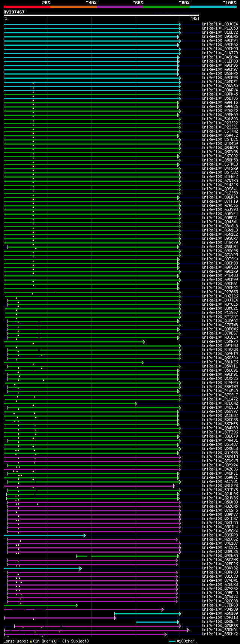Click the UniRef100_C1EFD3 label

(x=220, y=61)
